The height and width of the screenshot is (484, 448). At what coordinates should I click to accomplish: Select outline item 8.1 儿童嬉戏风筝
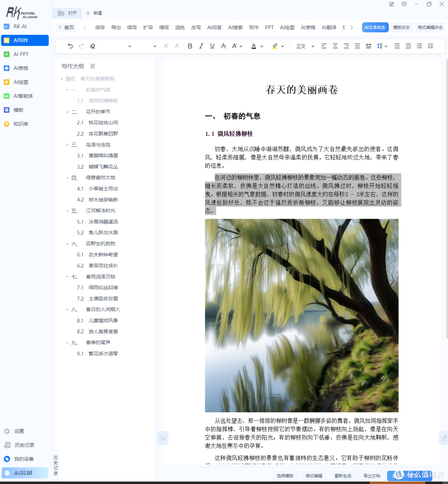tap(97, 321)
